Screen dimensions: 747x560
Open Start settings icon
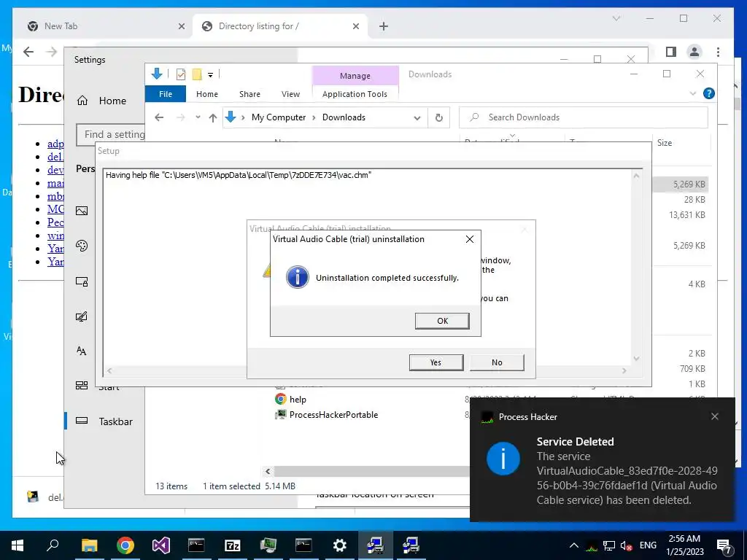[82, 385]
